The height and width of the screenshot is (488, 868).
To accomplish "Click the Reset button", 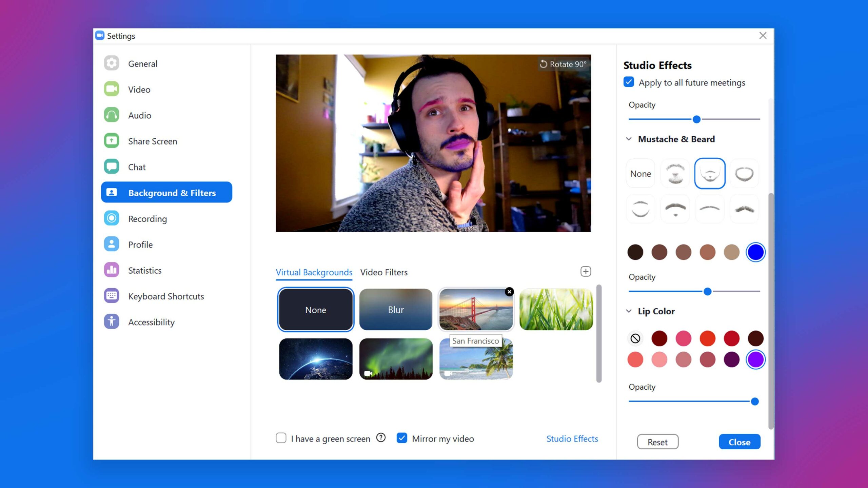I will (x=657, y=442).
